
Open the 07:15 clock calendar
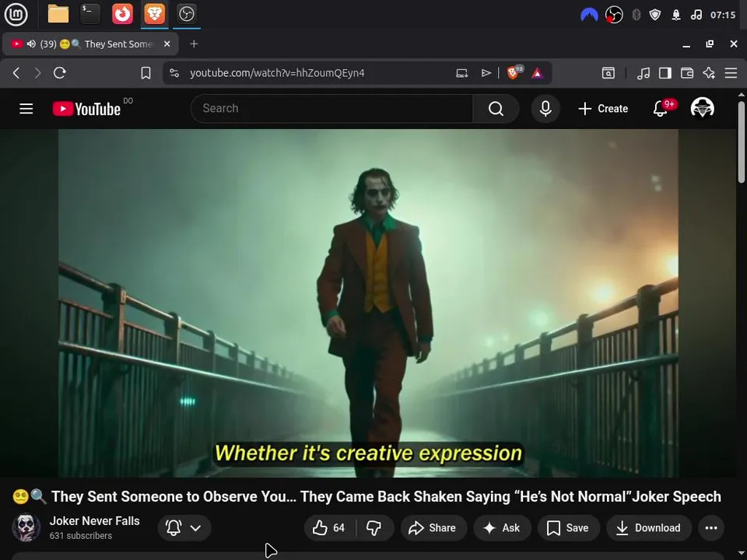click(x=723, y=16)
